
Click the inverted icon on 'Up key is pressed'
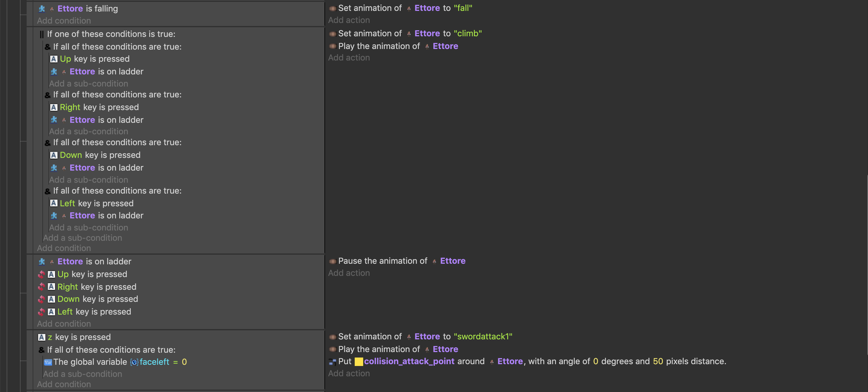(x=41, y=274)
